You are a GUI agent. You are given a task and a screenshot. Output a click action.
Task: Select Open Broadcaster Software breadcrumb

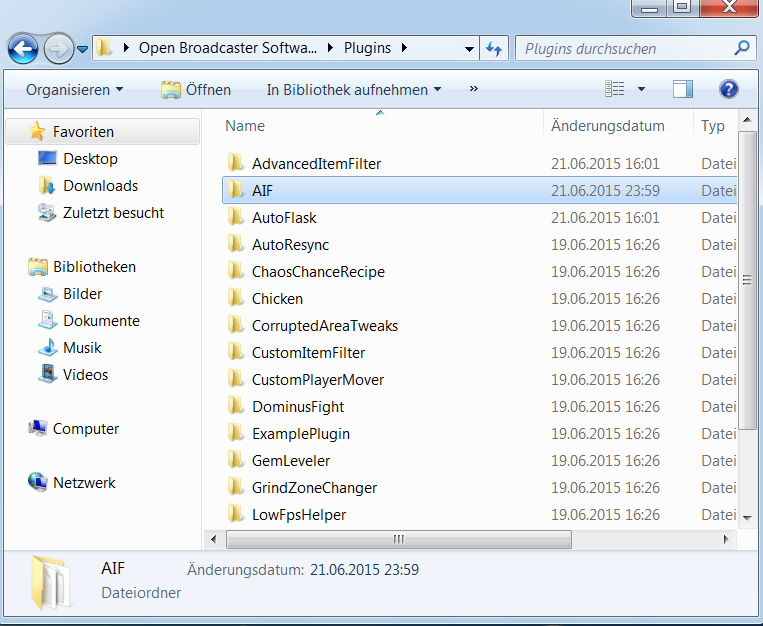[x=228, y=48]
